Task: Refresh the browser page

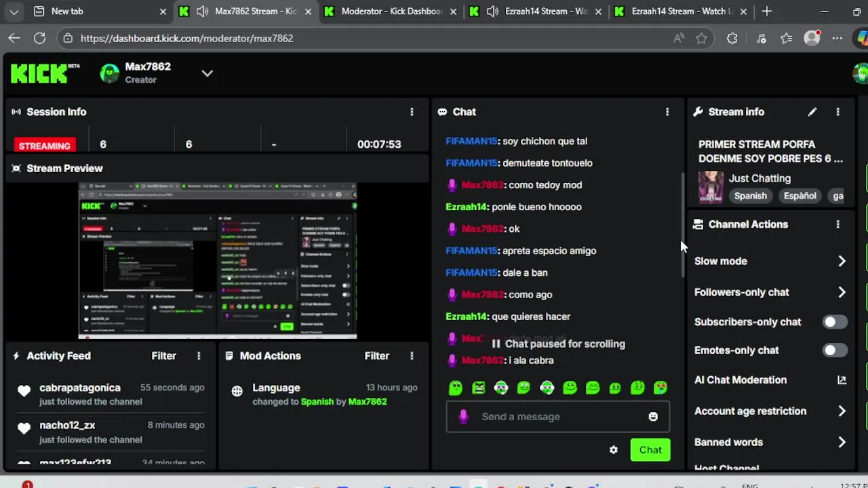Action: point(40,39)
